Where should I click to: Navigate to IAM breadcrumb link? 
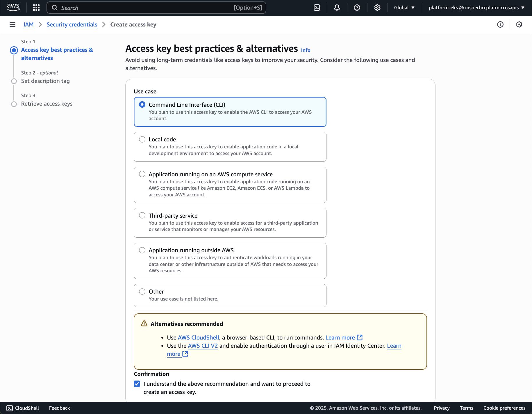[x=28, y=24]
